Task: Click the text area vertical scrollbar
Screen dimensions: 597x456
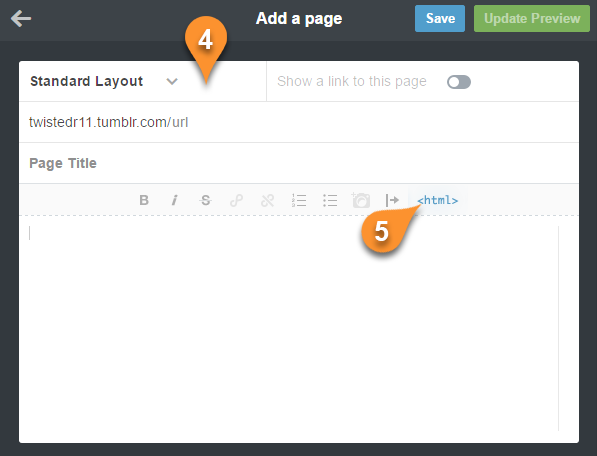Action: pos(559,328)
